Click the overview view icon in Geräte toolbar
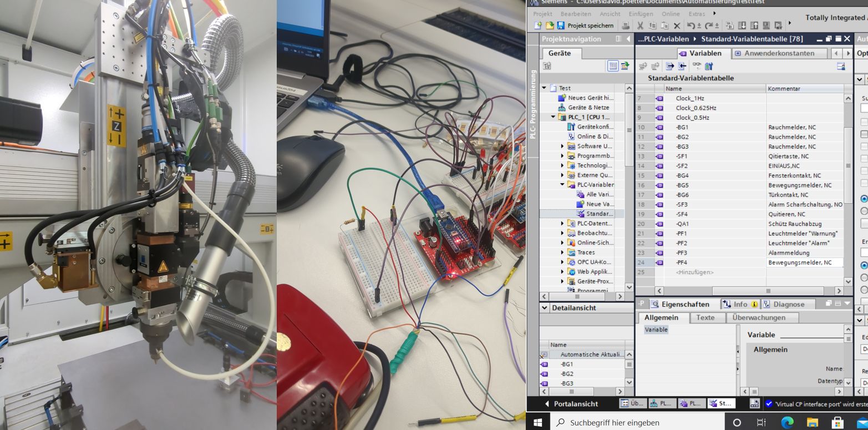The height and width of the screenshot is (430, 868). tap(613, 66)
